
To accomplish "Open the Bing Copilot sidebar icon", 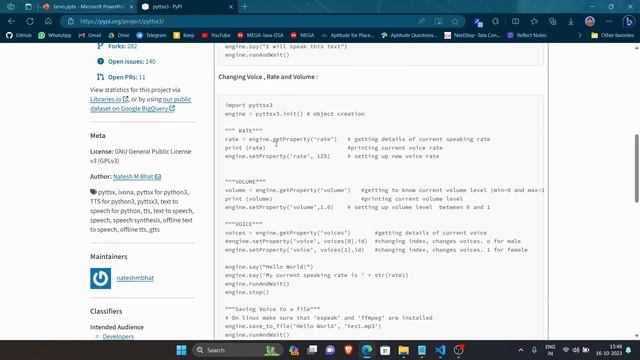I will point(629,21).
